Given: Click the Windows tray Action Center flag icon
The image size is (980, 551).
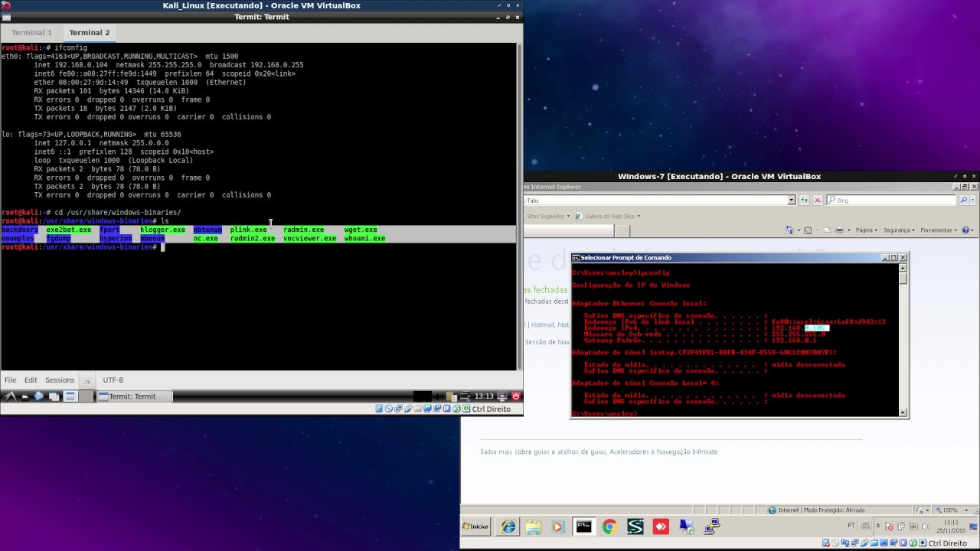Looking at the screenshot, I should pyautogui.click(x=890, y=527).
